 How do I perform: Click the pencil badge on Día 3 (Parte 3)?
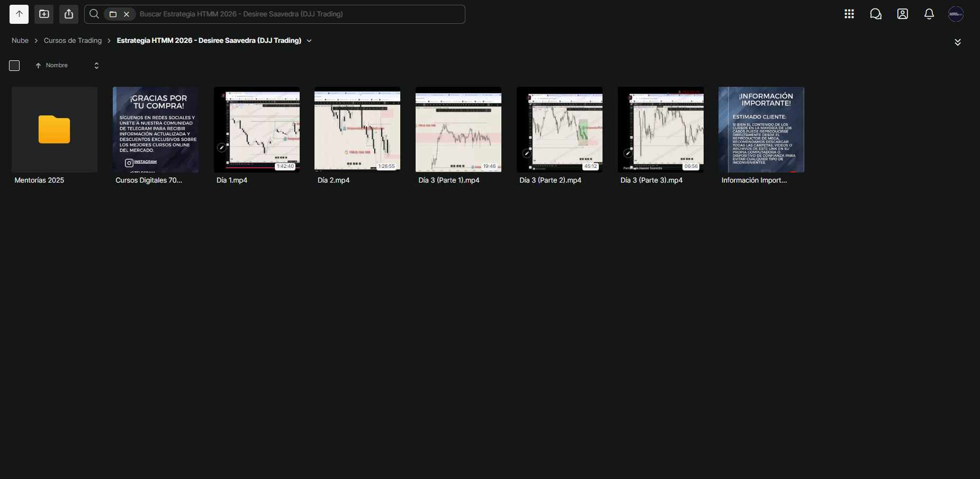(x=628, y=153)
